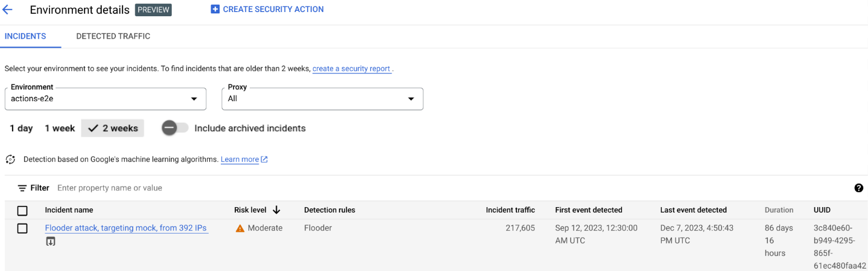Screen dimensions: 868x271
Task: Click the back arrow icon
Action: pos(8,10)
